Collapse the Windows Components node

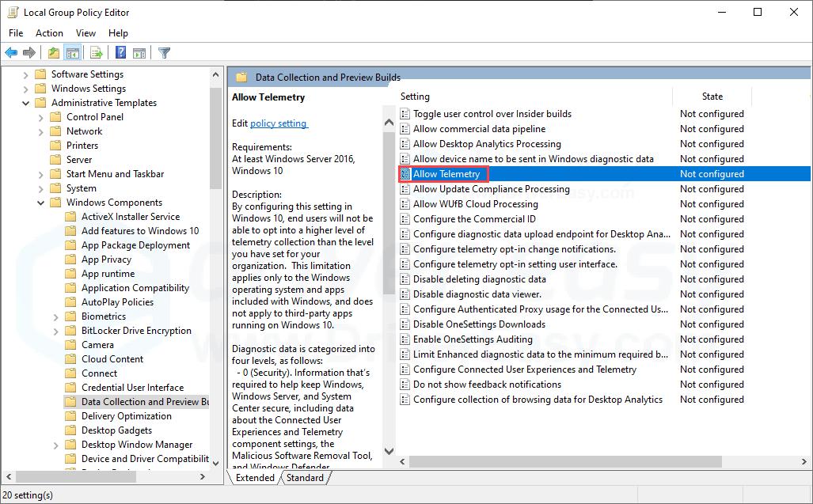pos(41,203)
